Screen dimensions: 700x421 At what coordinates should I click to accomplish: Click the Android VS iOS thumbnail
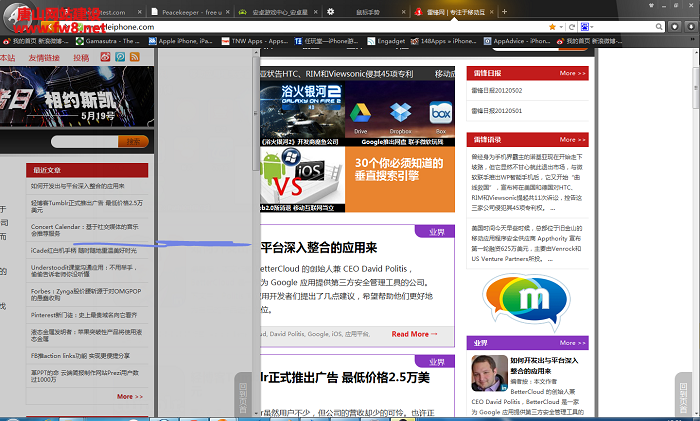pos(302,179)
